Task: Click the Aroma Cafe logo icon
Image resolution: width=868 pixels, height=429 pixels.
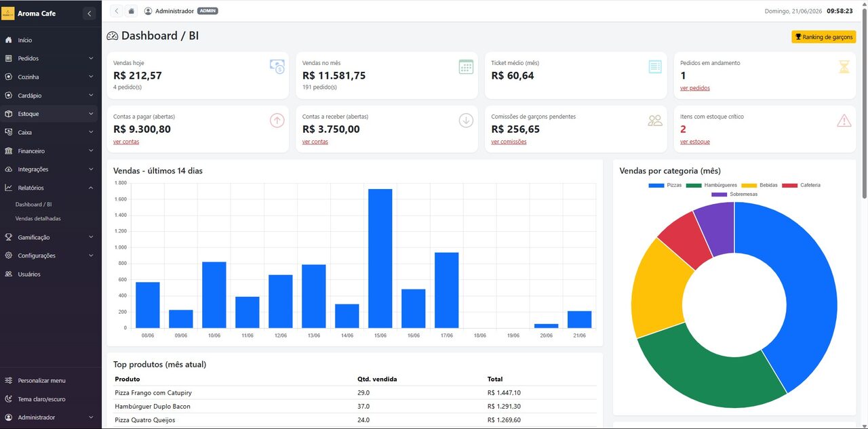Action: pyautogui.click(x=8, y=14)
